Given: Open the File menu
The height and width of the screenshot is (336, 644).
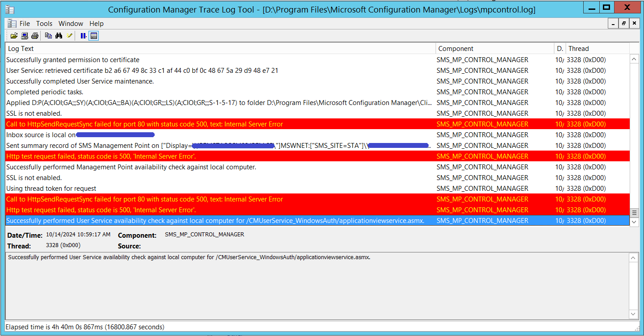Looking at the screenshot, I should pyautogui.click(x=25, y=23).
